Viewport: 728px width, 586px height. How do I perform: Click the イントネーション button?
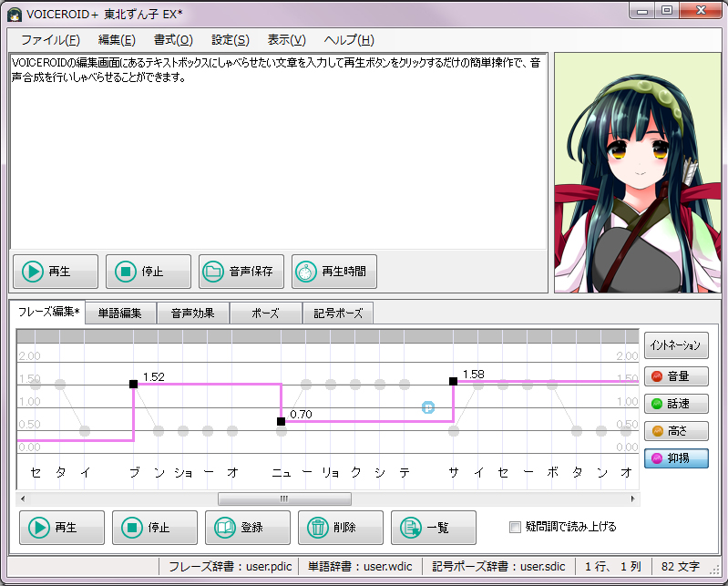click(x=676, y=345)
